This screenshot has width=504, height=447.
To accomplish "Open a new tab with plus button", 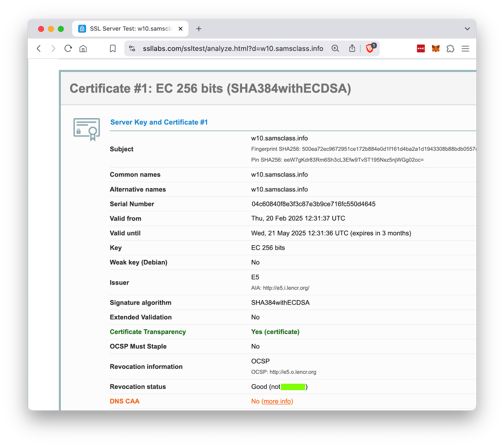I will click(x=199, y=29).
